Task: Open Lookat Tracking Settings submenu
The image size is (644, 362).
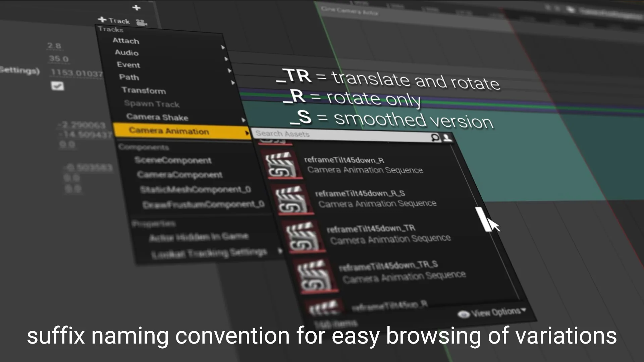Action: [209, 253]
